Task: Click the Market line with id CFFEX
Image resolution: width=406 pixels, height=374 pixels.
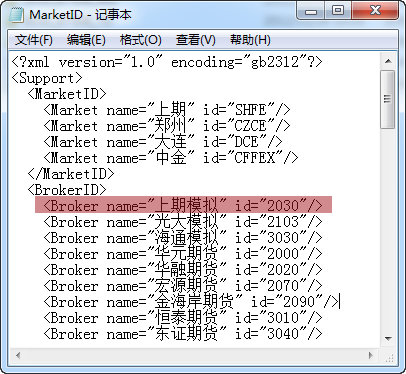Action: (171, 158)
